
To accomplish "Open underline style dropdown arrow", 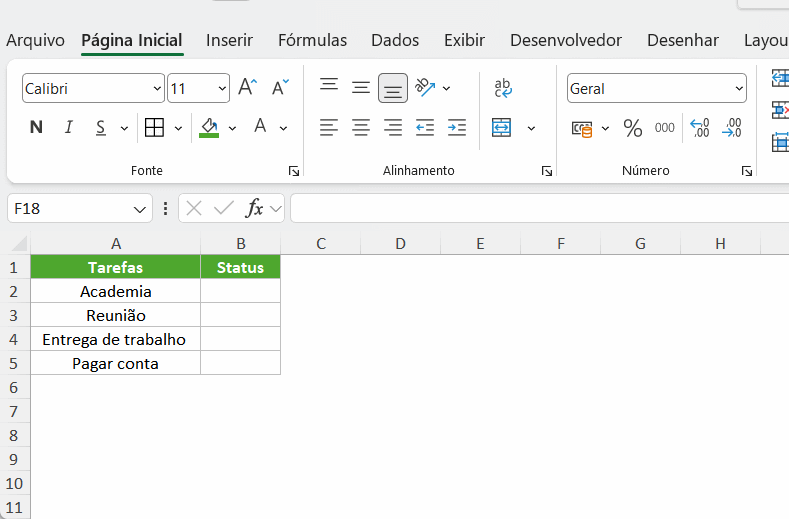I will (124, 128).
